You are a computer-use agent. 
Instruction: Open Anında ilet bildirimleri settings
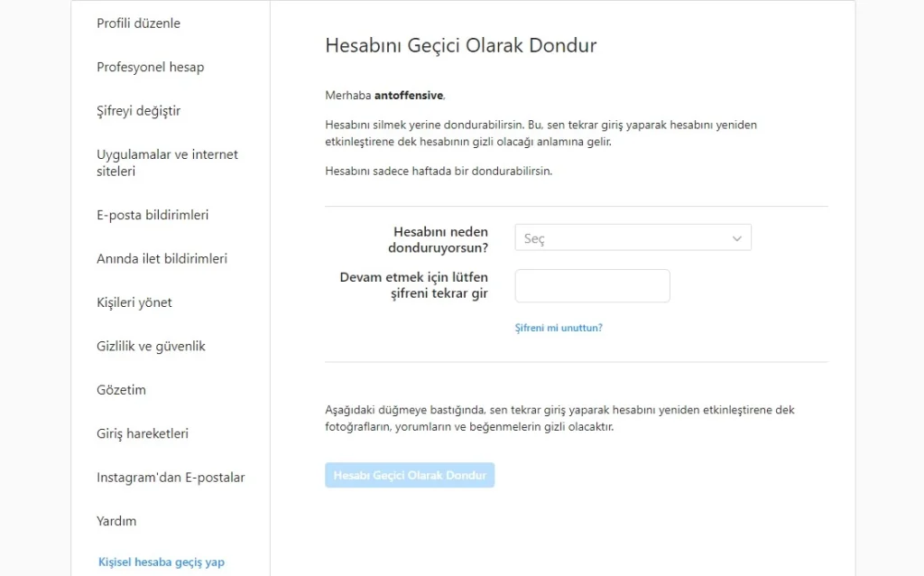click(162, 258)
